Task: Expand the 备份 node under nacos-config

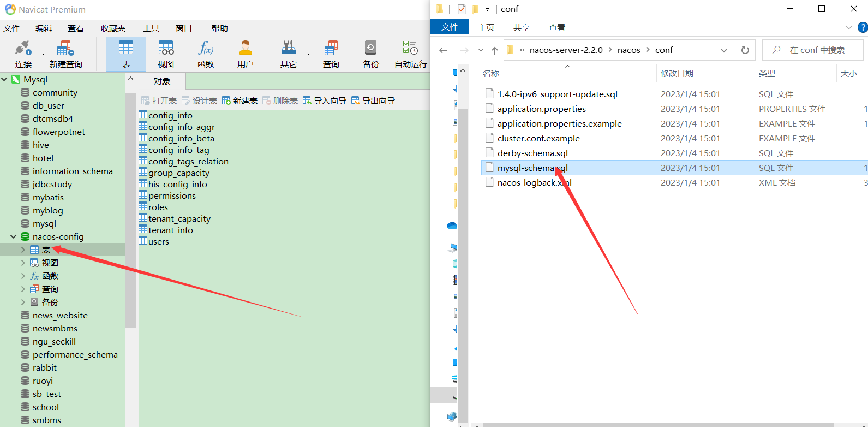Action: (x=23, y=302)
